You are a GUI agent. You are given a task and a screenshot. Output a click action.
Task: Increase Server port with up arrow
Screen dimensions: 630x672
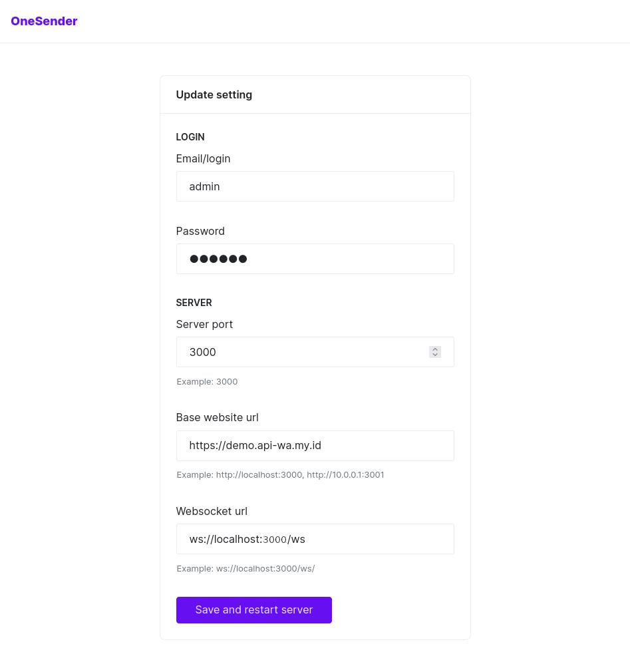[x=435, y=349]
